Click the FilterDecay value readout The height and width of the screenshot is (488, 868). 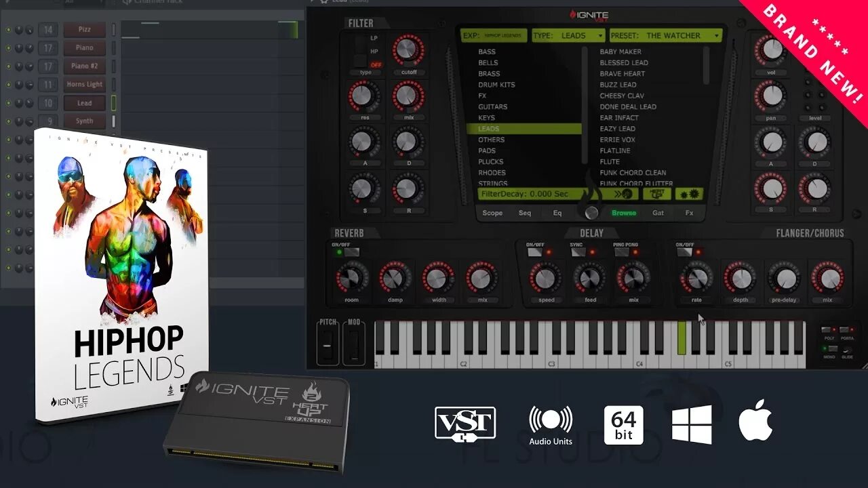click(525, 194)
